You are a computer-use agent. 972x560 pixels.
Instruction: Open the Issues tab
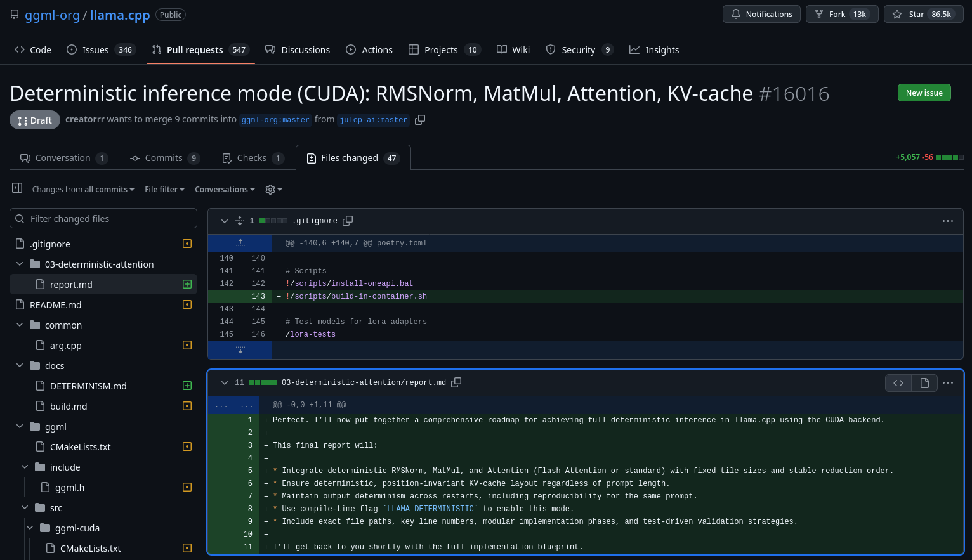click(x=101, y=49)
